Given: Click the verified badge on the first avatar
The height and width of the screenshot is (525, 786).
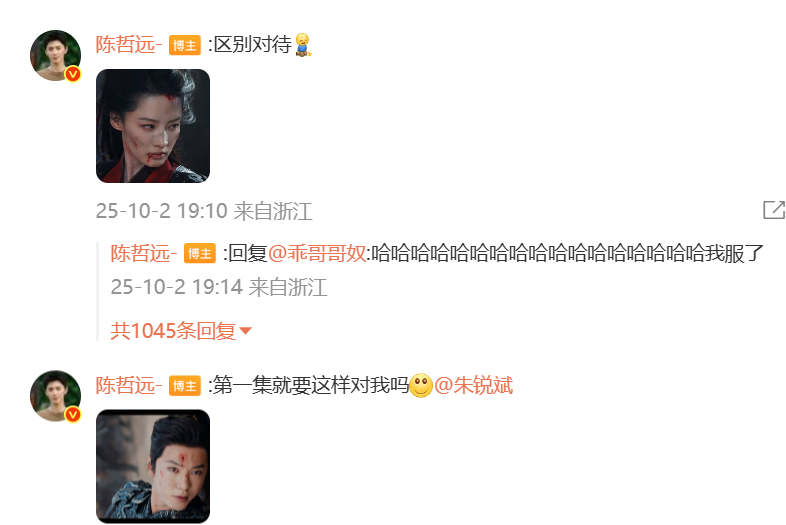Looking at the screenshot, I should pos(73,74).
